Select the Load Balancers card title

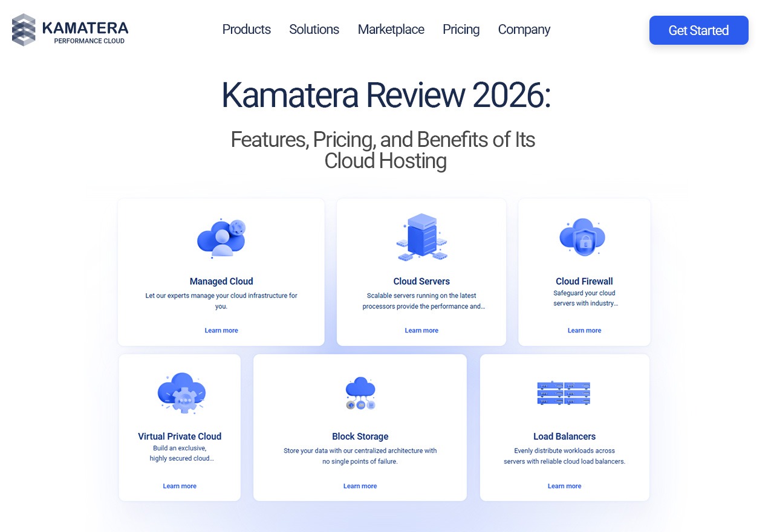pos(564,436)
